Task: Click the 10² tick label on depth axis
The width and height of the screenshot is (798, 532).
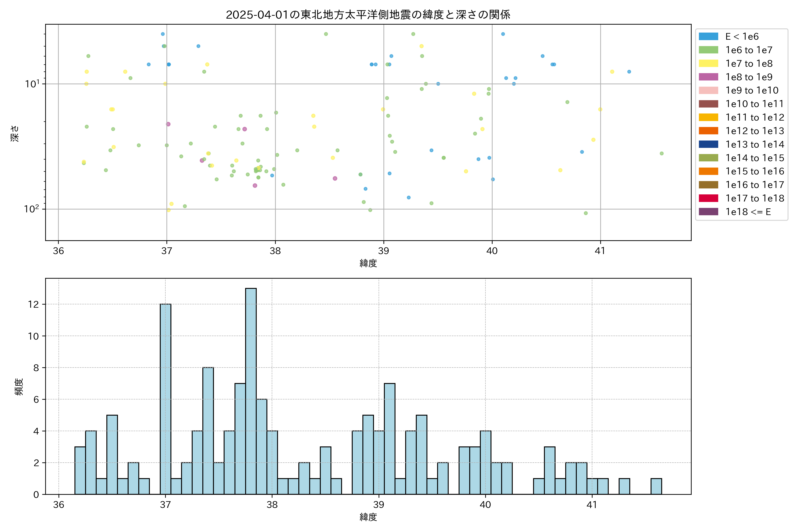Action: click(31, 209)
